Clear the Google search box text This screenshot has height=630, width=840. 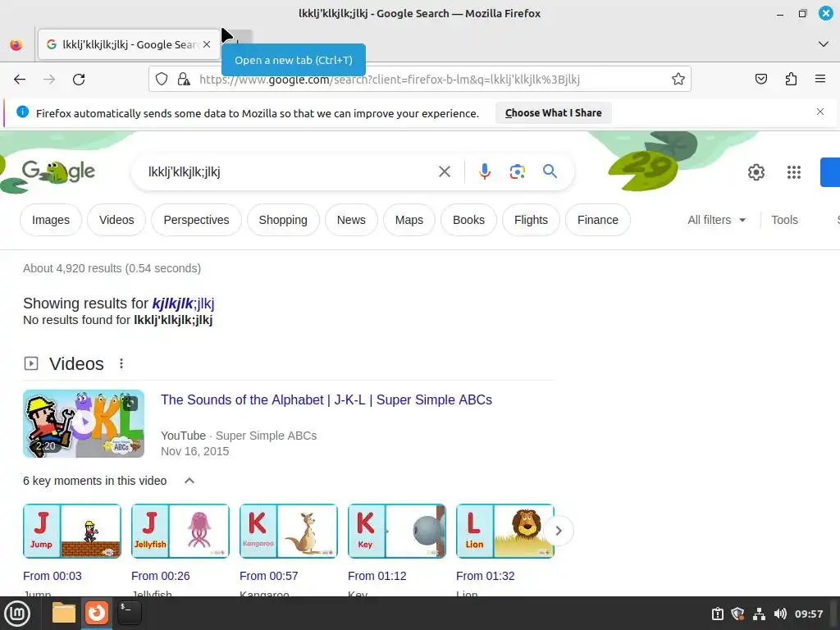coord(445,171)
